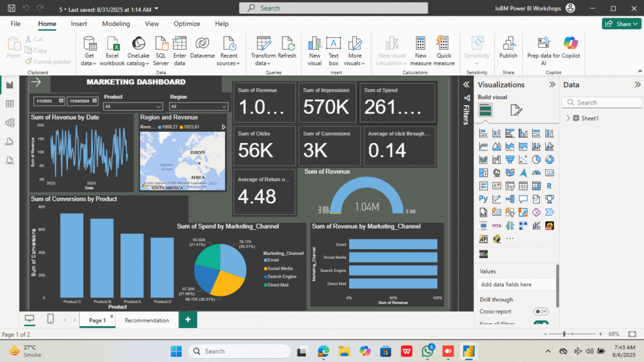Switch to mobile layout view
The image size is (644, 362).
(x=50, y=319)
